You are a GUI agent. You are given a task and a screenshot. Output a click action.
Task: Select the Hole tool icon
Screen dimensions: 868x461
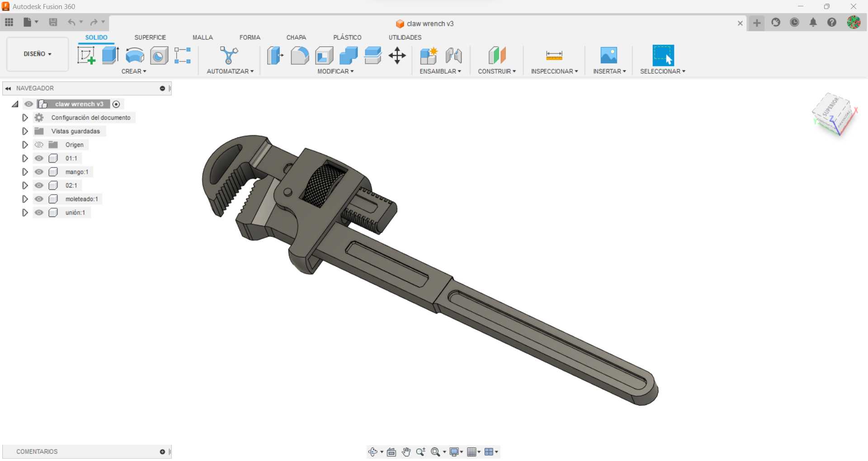click(159, 56)
